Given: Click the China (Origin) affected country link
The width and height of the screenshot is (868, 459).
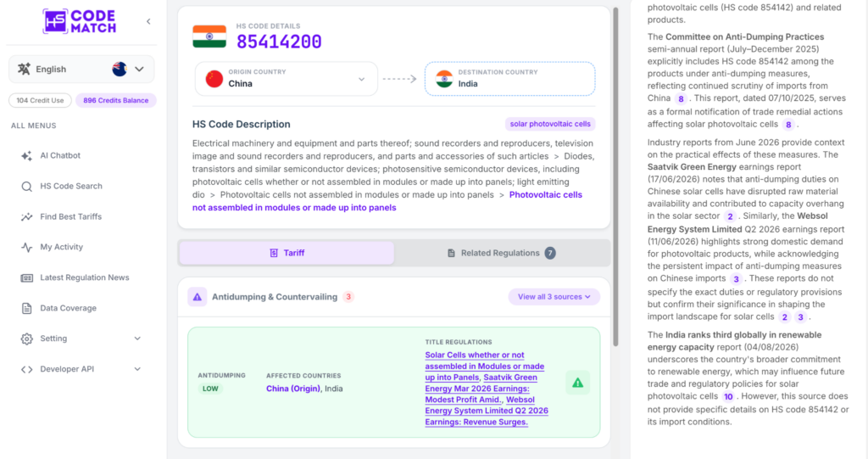Looking at the screenshot, I should click(292, 389).
